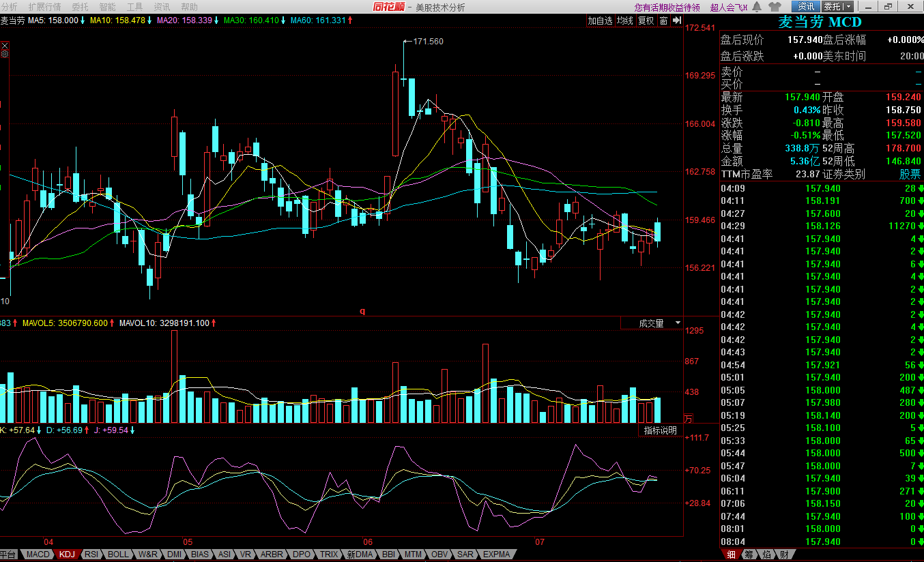The image size is (924, 562).
Task: Click the 复权 adjustment button
Action: [646, 20]
